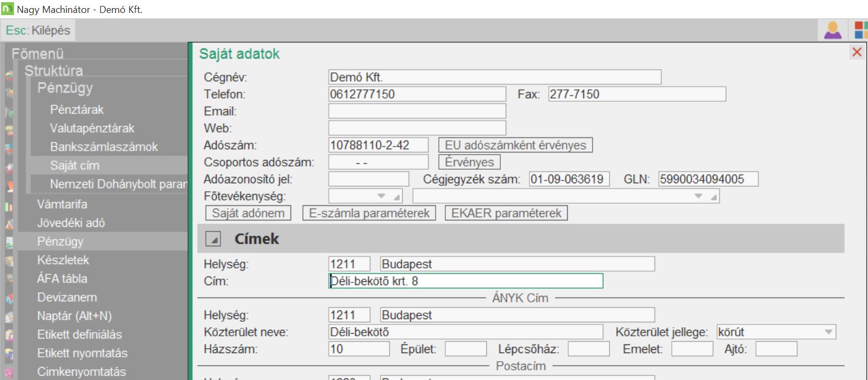
Task: Open the Főtevékenység code dropdown
Action: [x=382, y=196]
